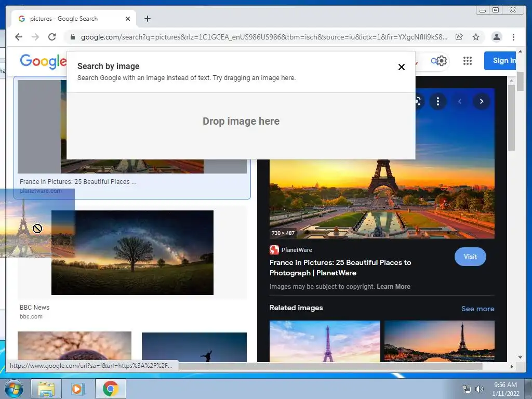The height and width of the screenshot is (399, 532).
Task: Click the address bar URL
Action: [264, 37]
